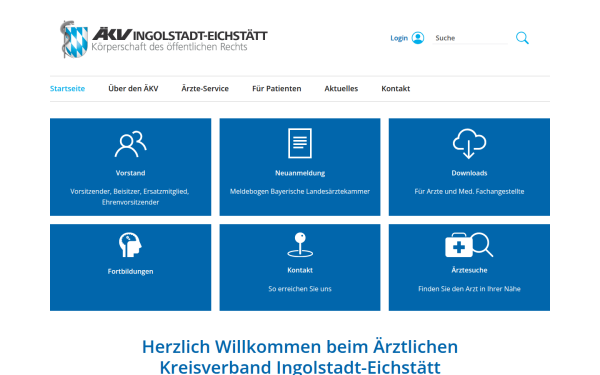Open Aktuelles in the navigation bar

341,89
